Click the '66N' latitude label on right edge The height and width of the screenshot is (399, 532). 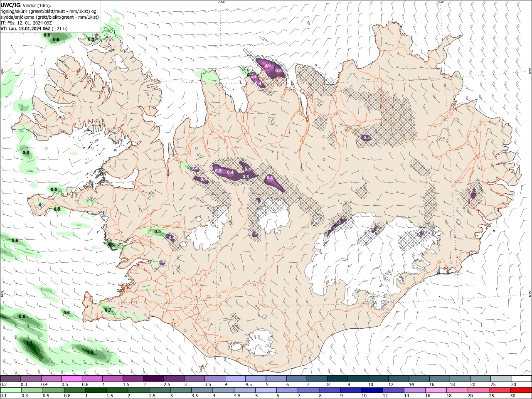point(530,71)
